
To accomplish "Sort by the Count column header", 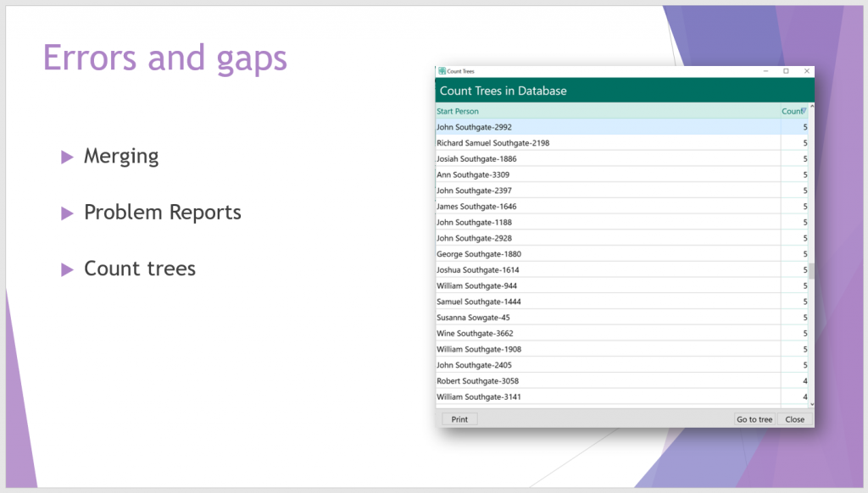I will 791,111.
